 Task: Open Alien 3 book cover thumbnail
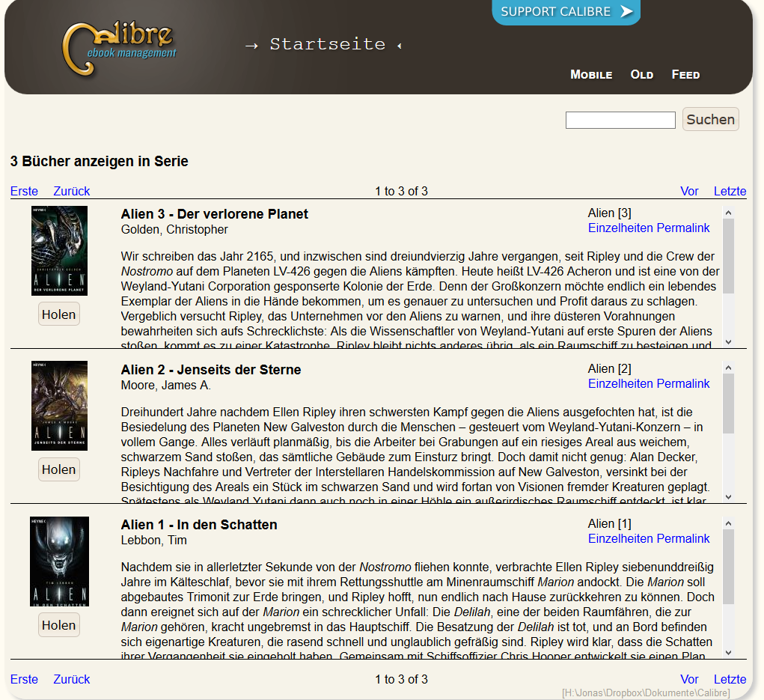point(59,251)
